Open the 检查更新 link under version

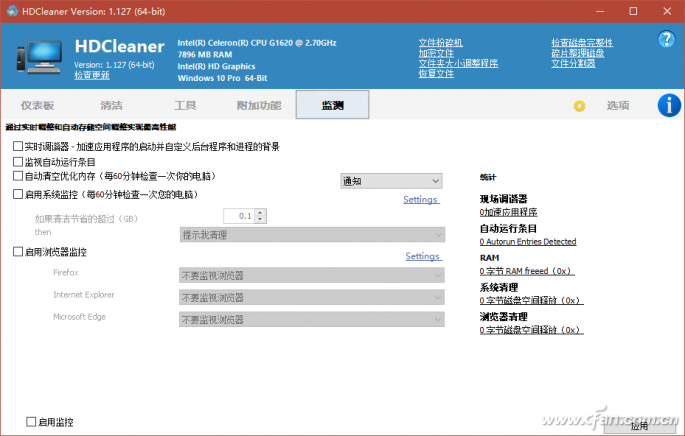(x=92, y=75)
